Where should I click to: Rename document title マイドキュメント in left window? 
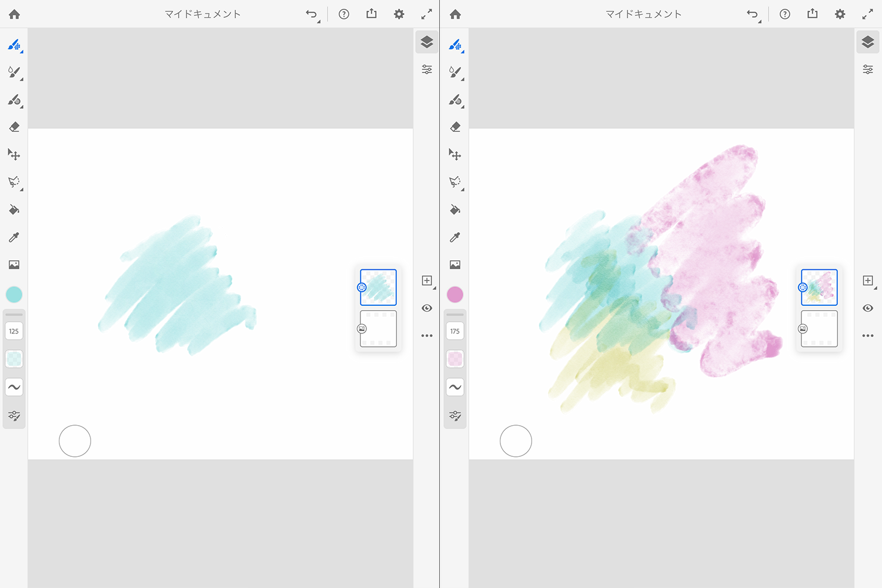203,14
